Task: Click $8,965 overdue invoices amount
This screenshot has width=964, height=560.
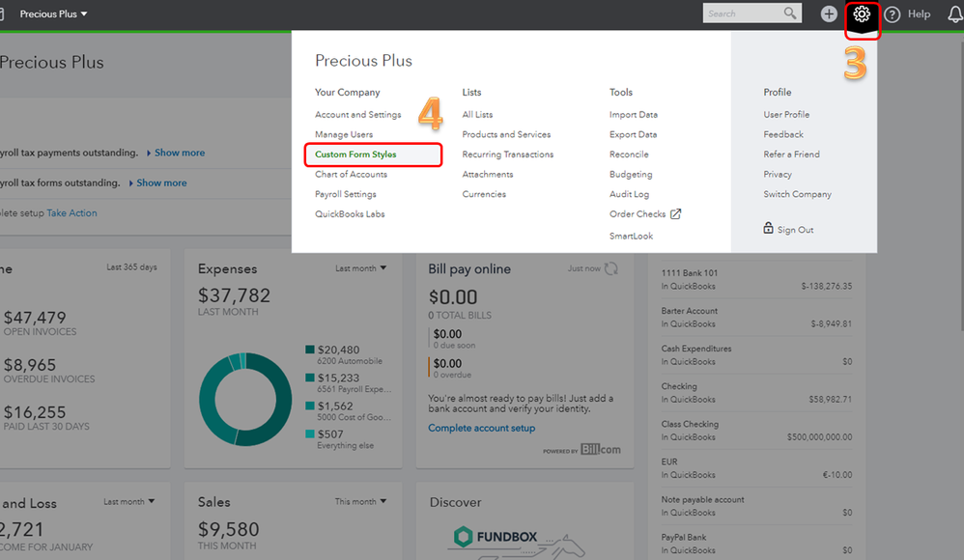Action: point(30,365)
